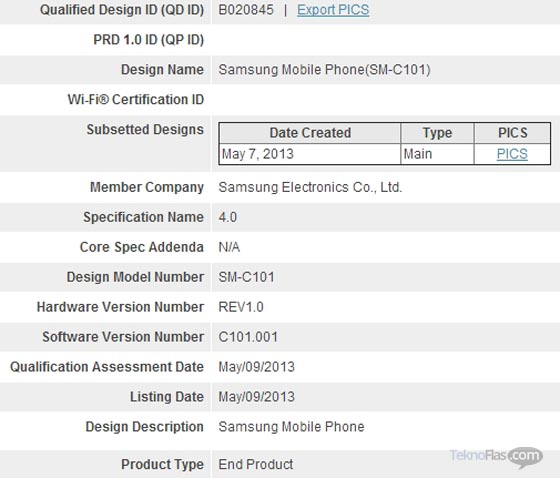
Task: Select Software Version Number value C101.001
Action: click(248, 337)
